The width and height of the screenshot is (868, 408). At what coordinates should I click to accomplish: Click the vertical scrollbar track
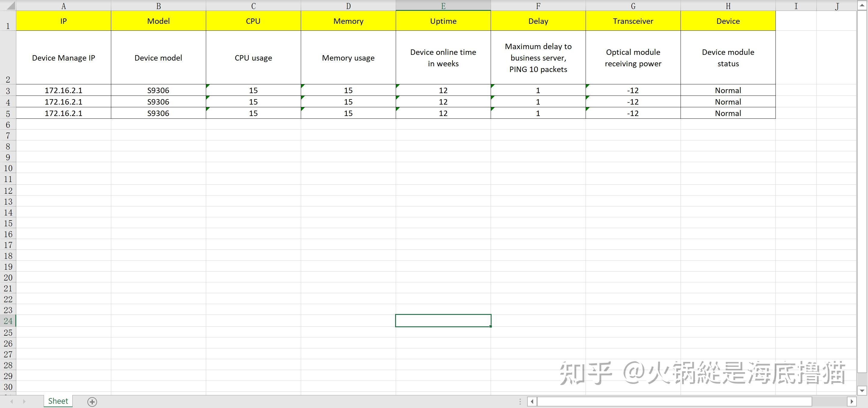(x=861, y=202)
